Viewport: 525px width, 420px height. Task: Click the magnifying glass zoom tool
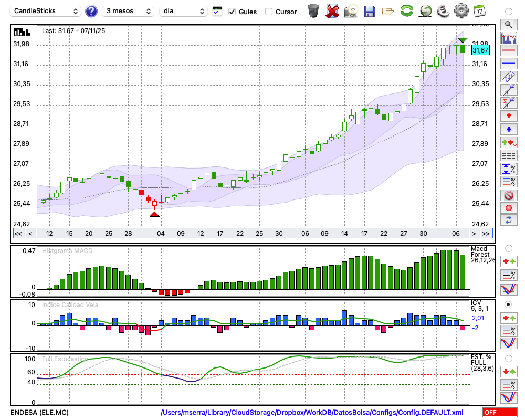(x=508, y=24)
